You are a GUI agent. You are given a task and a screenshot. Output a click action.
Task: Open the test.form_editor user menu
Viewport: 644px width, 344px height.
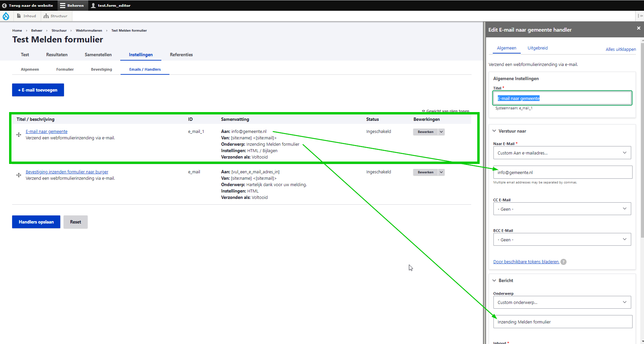click(110, 5)
